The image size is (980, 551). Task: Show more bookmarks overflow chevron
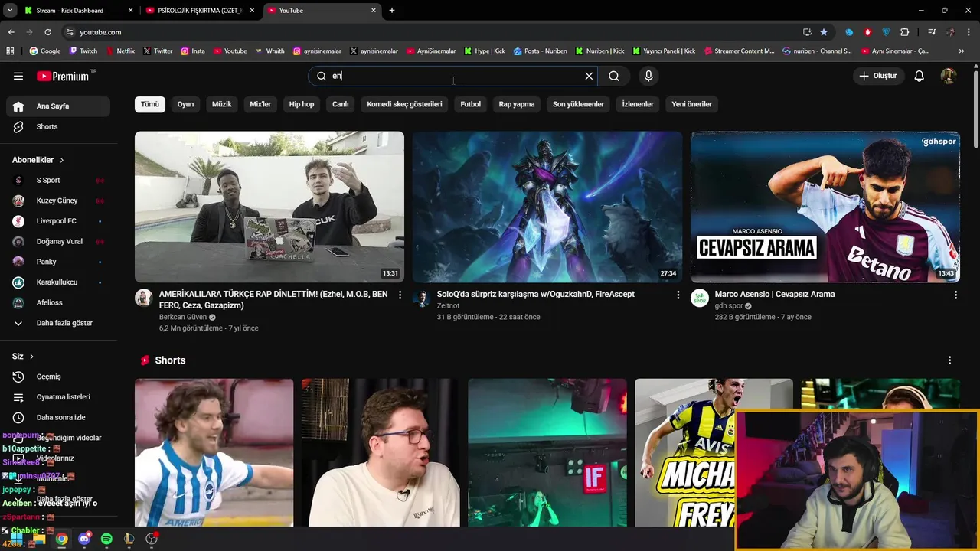(x=962, y=51)
